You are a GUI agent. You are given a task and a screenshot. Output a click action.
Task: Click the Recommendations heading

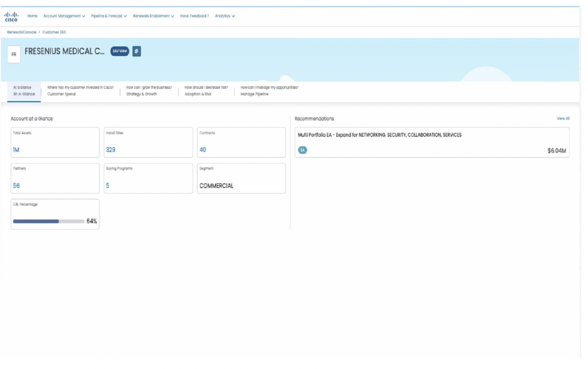[x=314, y=119]
